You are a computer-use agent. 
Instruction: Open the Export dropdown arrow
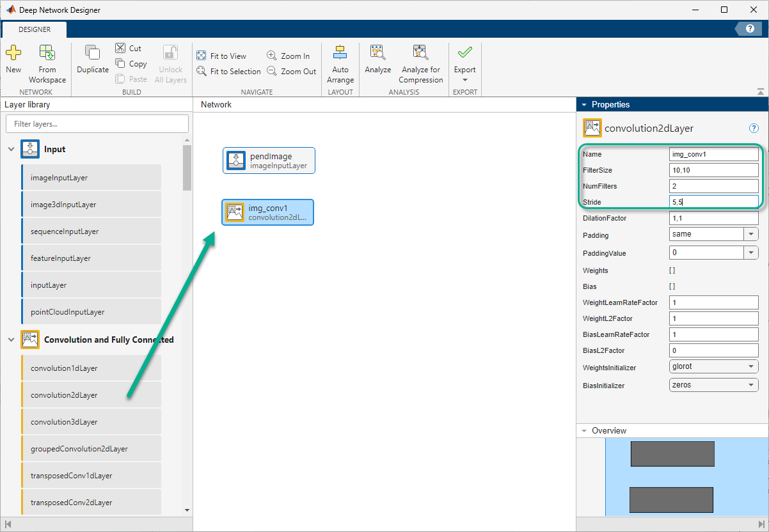[465, 80]
